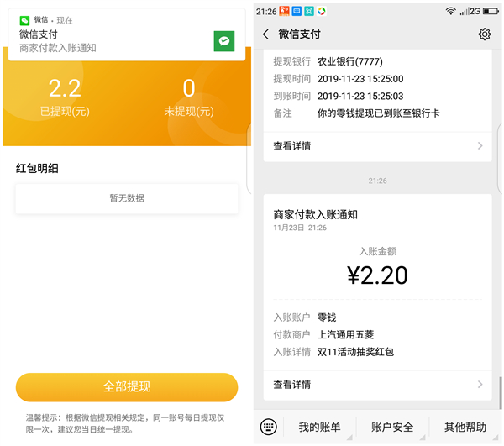Tap the 0 未提现 amount
The width and height of the screenshot is (504, 446).
click(x=189, y=88)
